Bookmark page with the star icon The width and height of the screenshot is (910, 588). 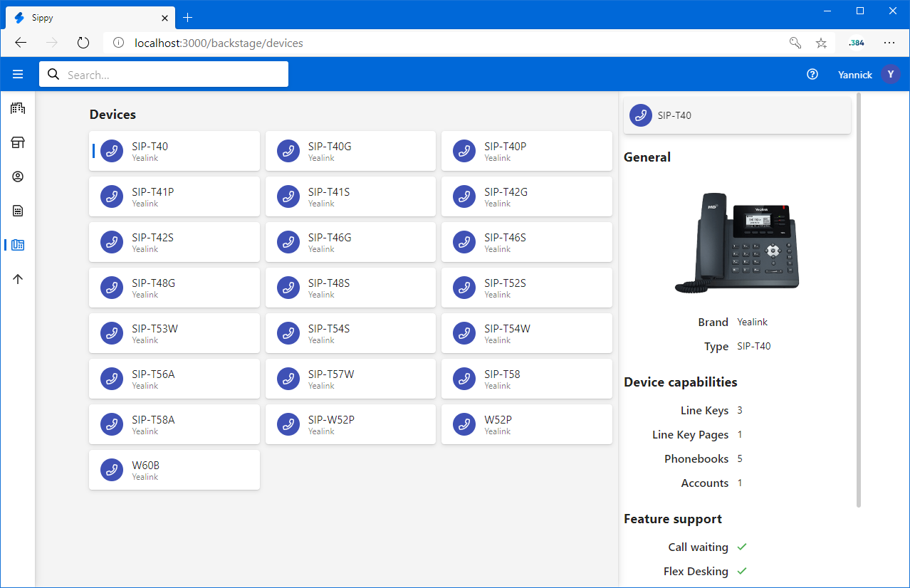click(x=821, y=43)
